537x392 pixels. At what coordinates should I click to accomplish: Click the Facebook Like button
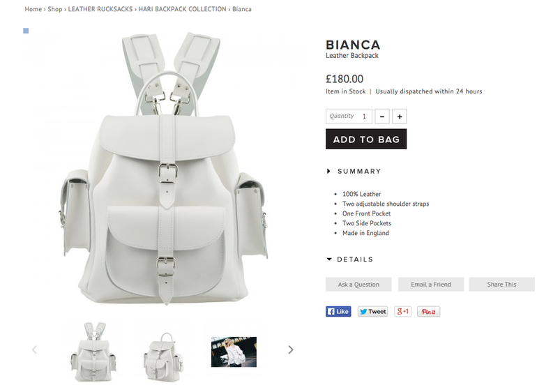pyautogui.click(x=338, y=312)
